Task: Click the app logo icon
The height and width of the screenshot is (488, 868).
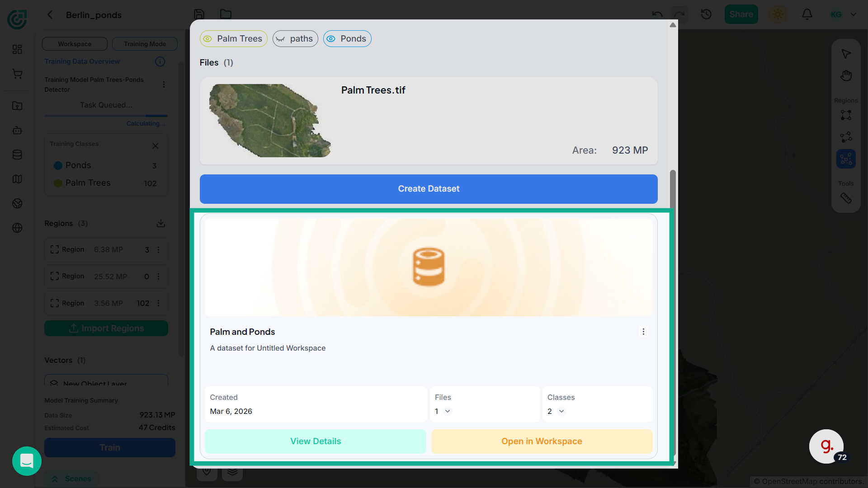Action: [x=17, y=19]
